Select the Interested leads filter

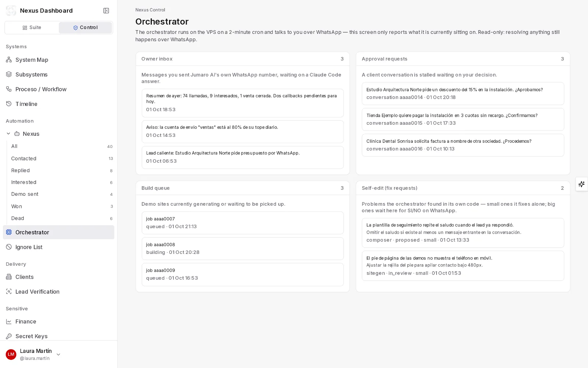[x=62, y=182]
